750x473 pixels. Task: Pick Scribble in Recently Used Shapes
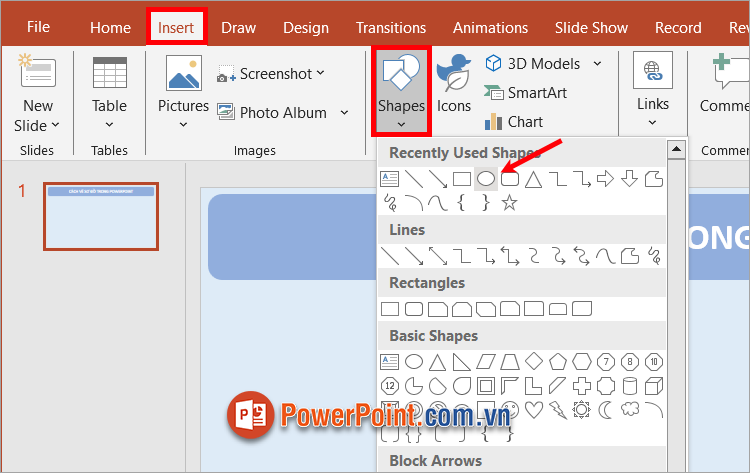[x=390, y=203]
